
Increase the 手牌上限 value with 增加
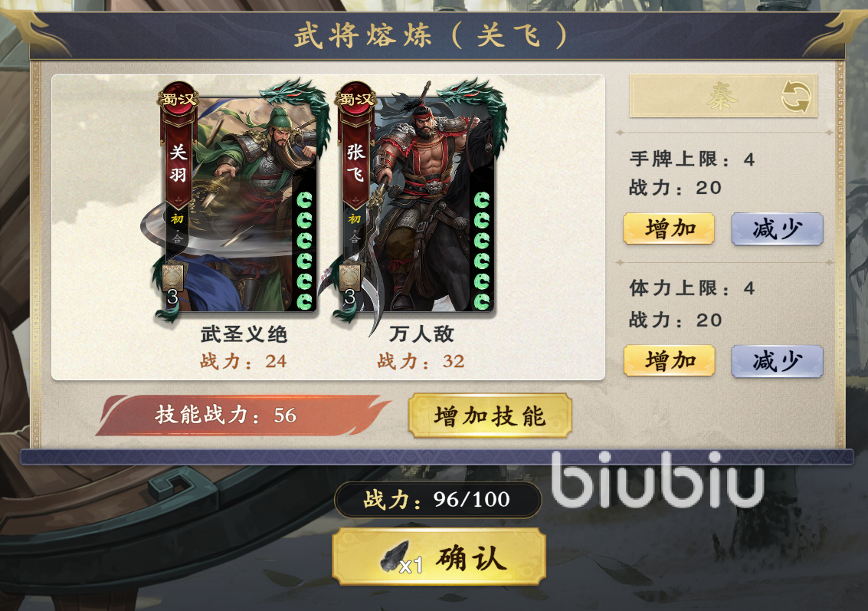670,228
